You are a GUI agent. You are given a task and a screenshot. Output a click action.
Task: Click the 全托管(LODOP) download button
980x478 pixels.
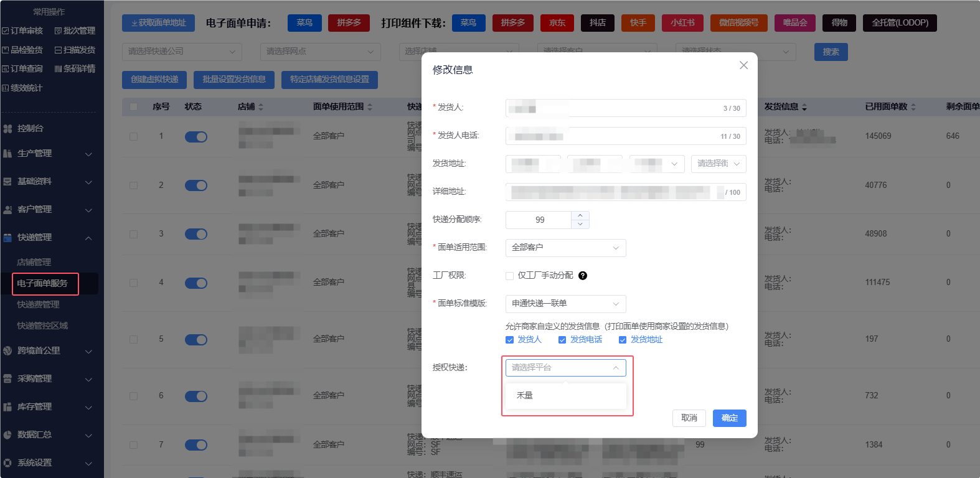click(x=900, y=23)
